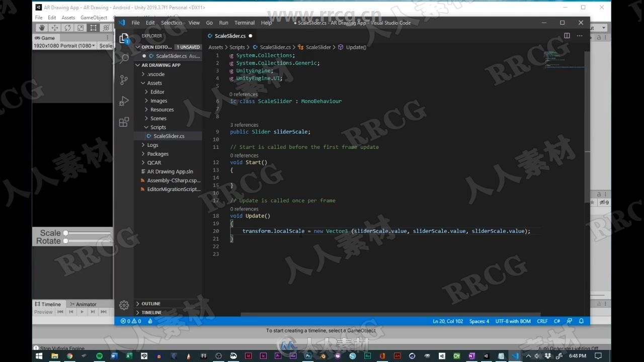Select Unity Scale tool
Image resolution: width=644 pixels, height=362 pixels.
[x=80, y=28]
